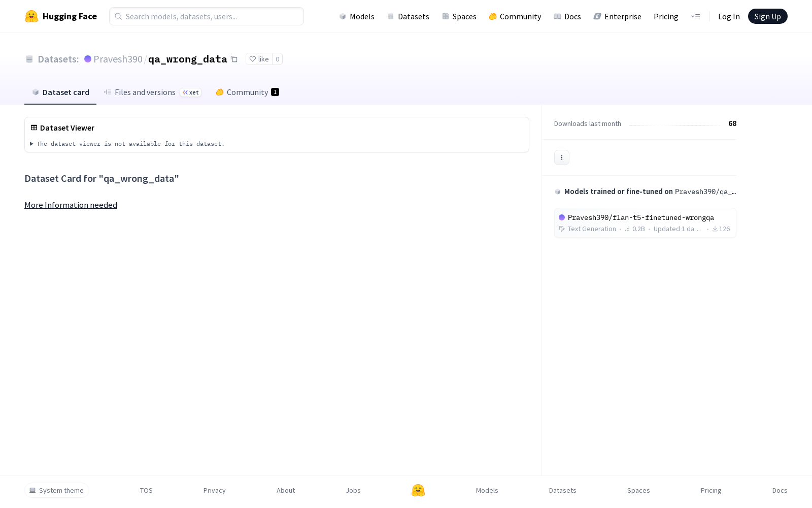Open Privacy in the footer
Viewport: 812px width, 508px height.
(x=215, y=490)
